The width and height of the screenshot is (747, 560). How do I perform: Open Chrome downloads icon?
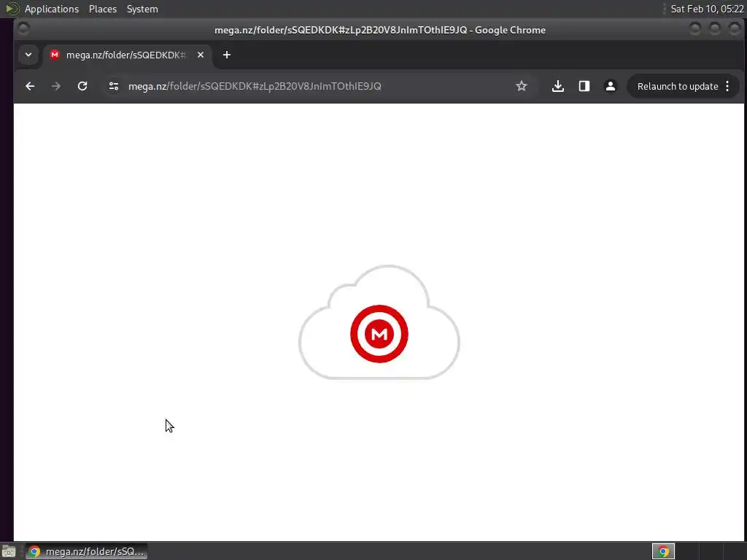558,86
